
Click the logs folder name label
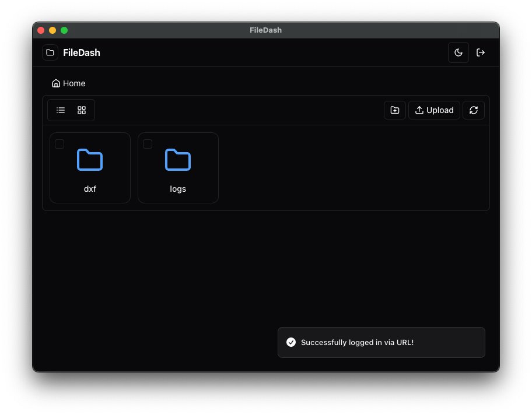pos(178,188)
